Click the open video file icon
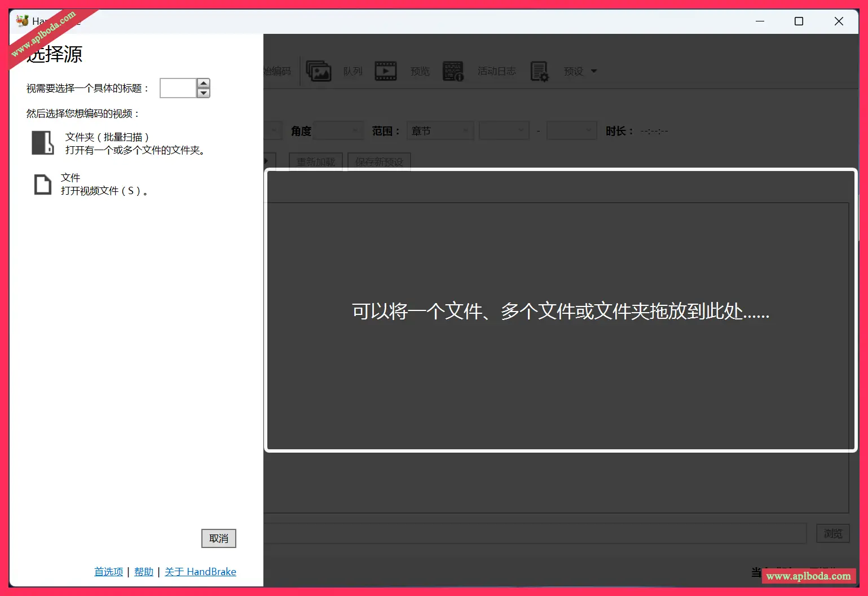 pyautogui.click(x=42, y=185)
